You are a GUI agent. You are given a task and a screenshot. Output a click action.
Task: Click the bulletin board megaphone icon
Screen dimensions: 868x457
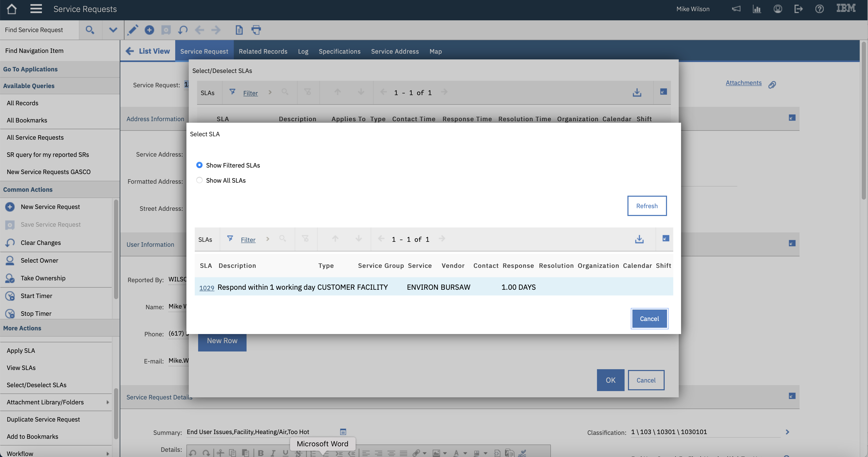736,9
